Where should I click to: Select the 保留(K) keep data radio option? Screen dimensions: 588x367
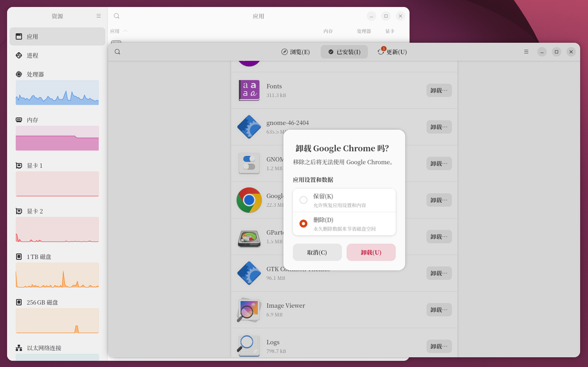tap(303, 200)
